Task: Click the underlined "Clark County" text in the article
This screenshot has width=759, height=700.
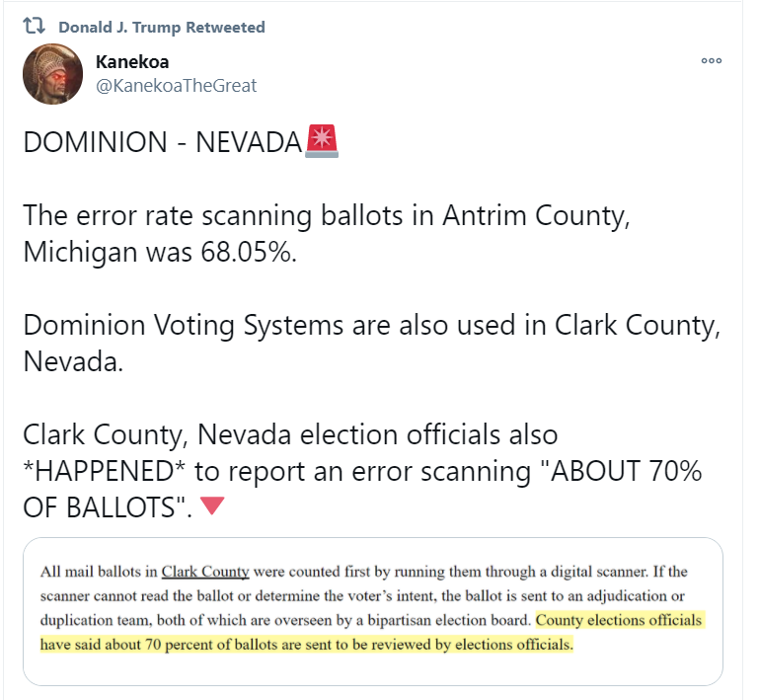Action: click(205, 572)
